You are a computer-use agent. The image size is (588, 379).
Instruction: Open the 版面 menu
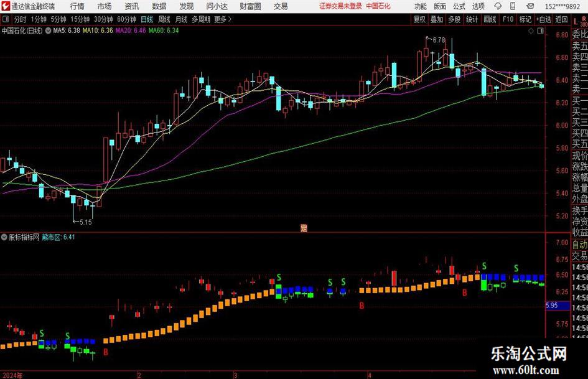click(x=440, y=6)
